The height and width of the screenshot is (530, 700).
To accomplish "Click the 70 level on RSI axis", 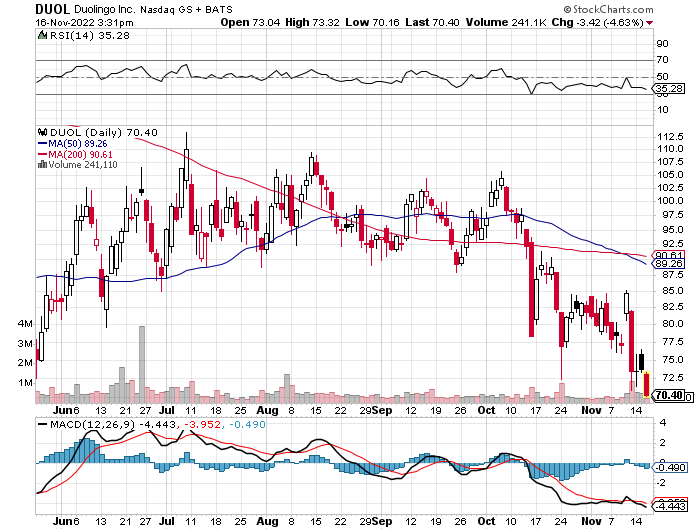I will point(662,60).
